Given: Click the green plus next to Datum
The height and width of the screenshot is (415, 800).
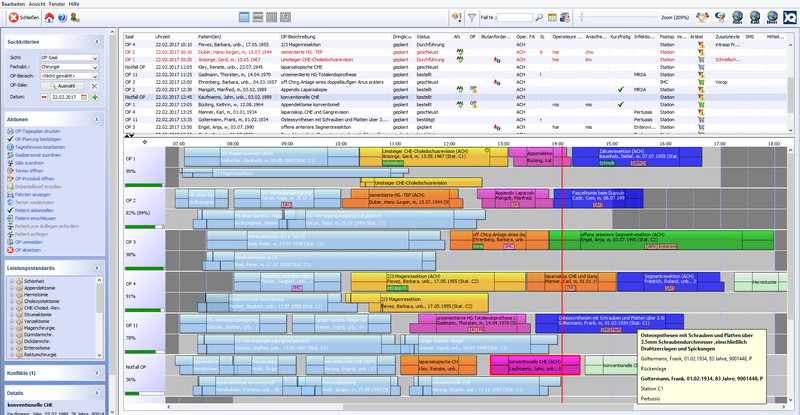Looking at the screenshot, I should point(95,97).
